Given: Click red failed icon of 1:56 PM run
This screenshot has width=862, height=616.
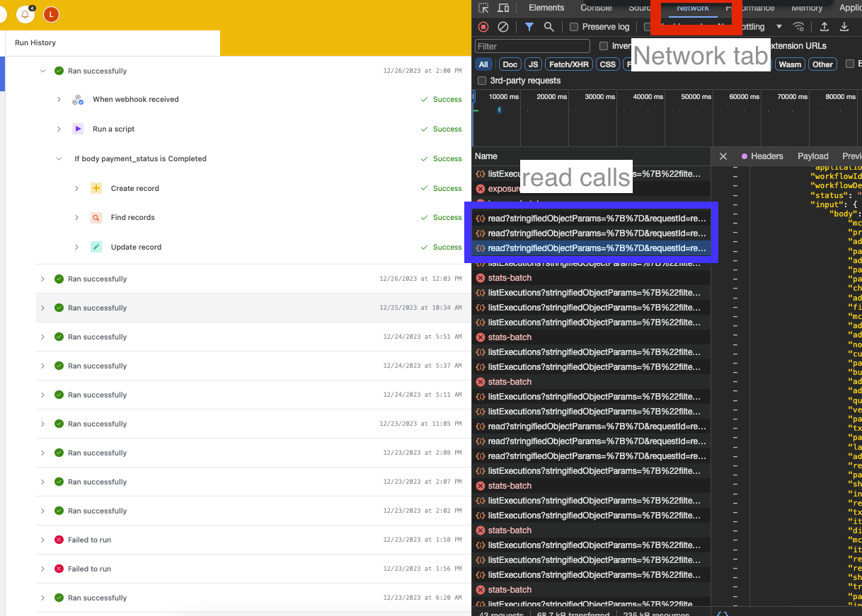Looking at the screenshot, I should tap(59, 569).
